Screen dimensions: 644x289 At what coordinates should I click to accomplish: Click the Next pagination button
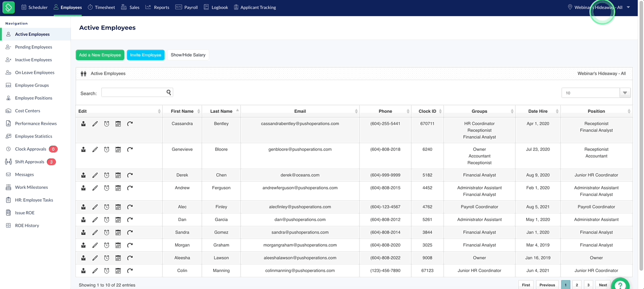coord(603,285)
